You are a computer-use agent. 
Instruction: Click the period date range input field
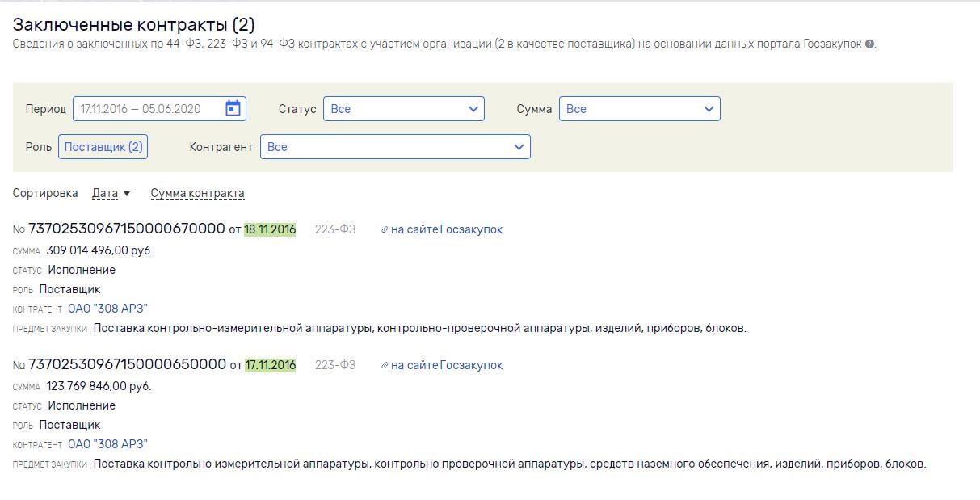[x=145, y=109]
